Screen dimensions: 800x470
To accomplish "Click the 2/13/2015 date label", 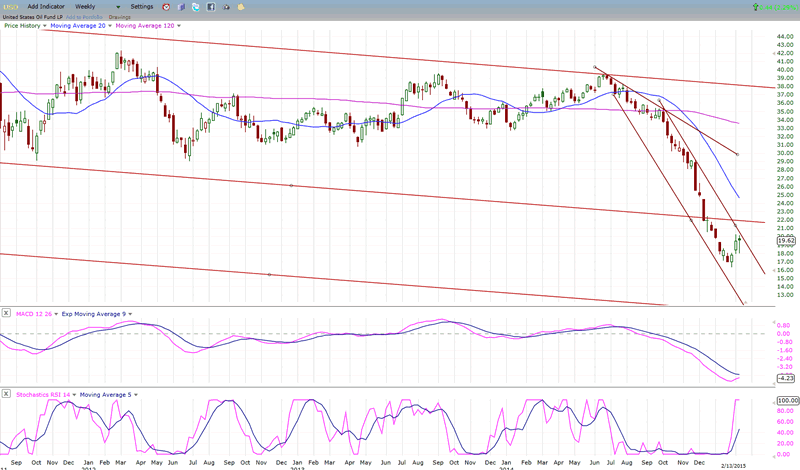I will [733, 465].
